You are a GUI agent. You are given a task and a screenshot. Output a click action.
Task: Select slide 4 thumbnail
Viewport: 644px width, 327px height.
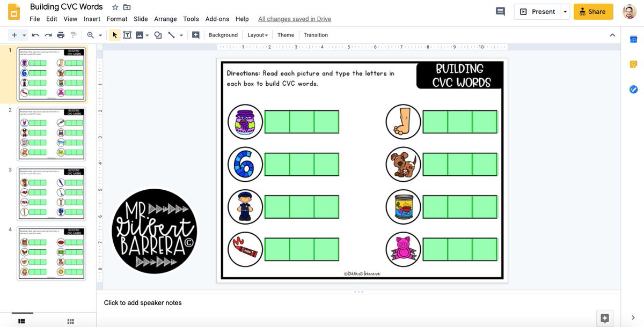coord(52,253)
